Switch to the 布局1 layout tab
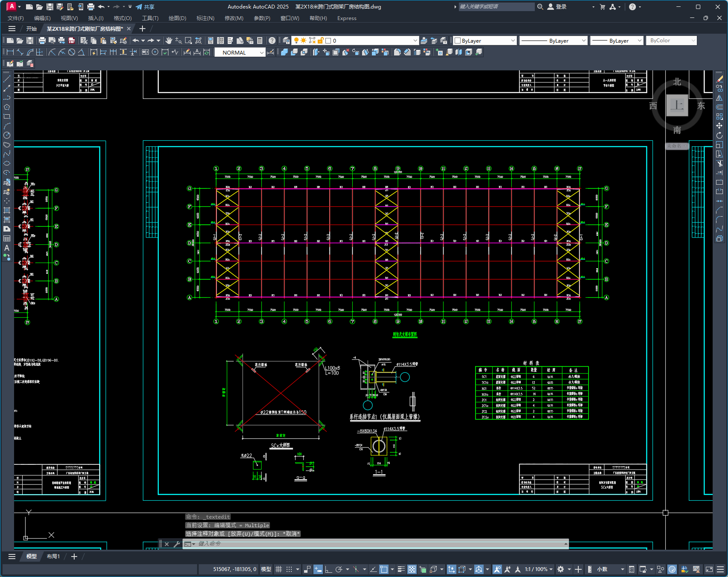Viewport: 728px width, 577px height. point(53,557)
